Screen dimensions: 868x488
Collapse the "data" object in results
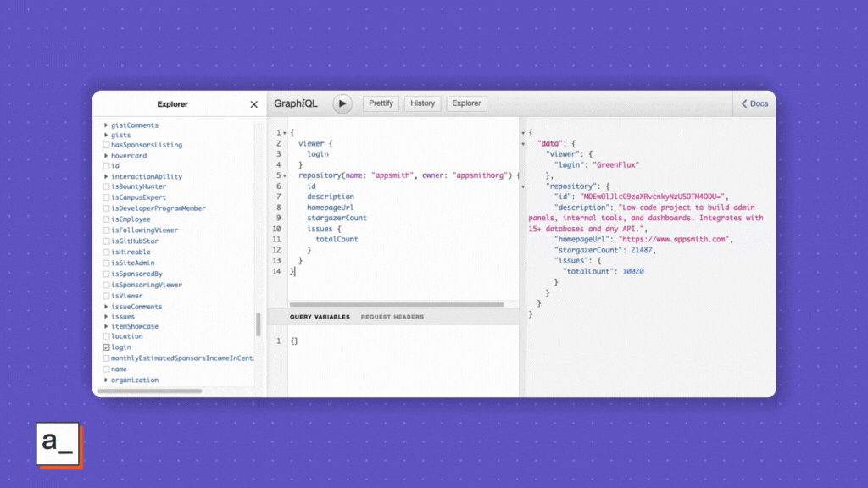click(523, 144)
